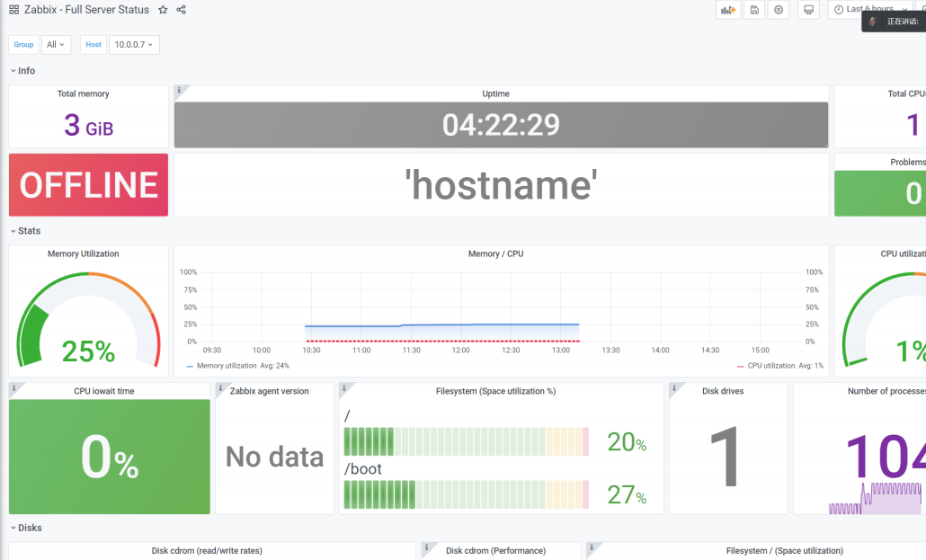Open the Disk drives panel title menu
926x560 pixels.
click(723, 391)
